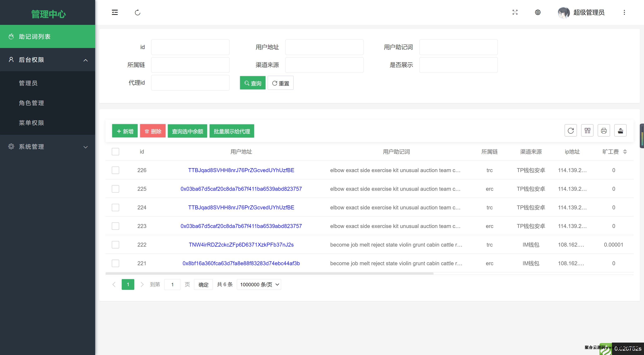Viewport: 644px width, 355px height.
Task: Click the grid view icon in table toolbar
Action: pyautogui.click(x=588, y=130)
